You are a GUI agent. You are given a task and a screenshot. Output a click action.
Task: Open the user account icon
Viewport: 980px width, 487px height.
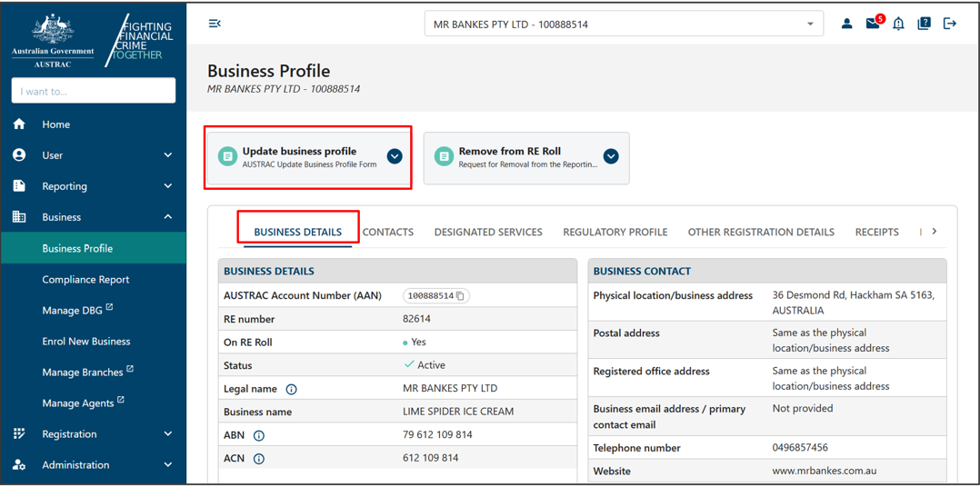(847, 24)
